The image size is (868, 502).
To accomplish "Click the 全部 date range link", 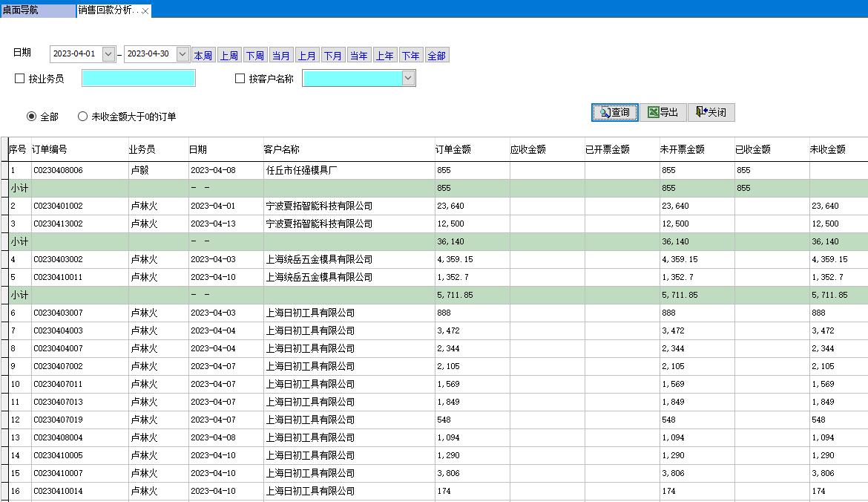I will pyautogui.click(x=436, y=55).
